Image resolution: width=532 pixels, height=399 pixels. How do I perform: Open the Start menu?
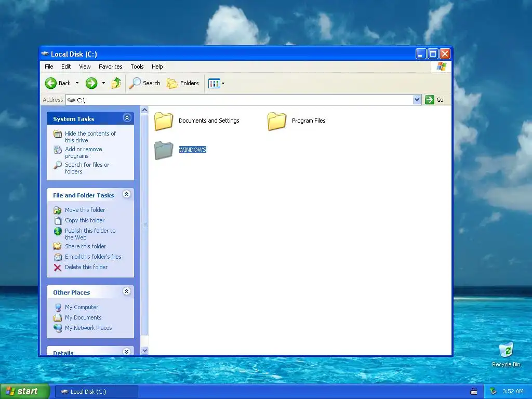(25, 392)
